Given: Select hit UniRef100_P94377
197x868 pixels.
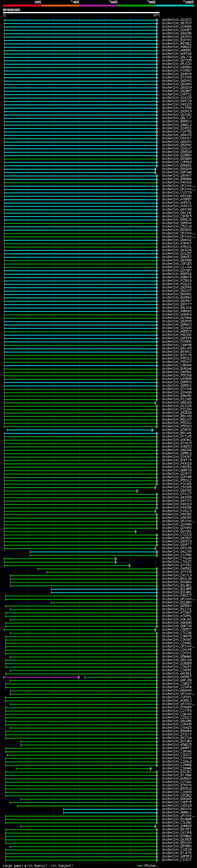Looking at the screenshot, I should 177,596.
